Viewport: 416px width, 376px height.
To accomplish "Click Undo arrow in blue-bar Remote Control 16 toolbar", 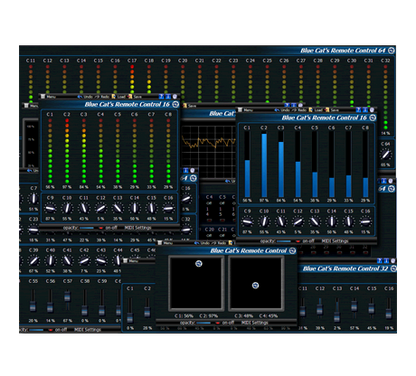I will click(277, 110).
